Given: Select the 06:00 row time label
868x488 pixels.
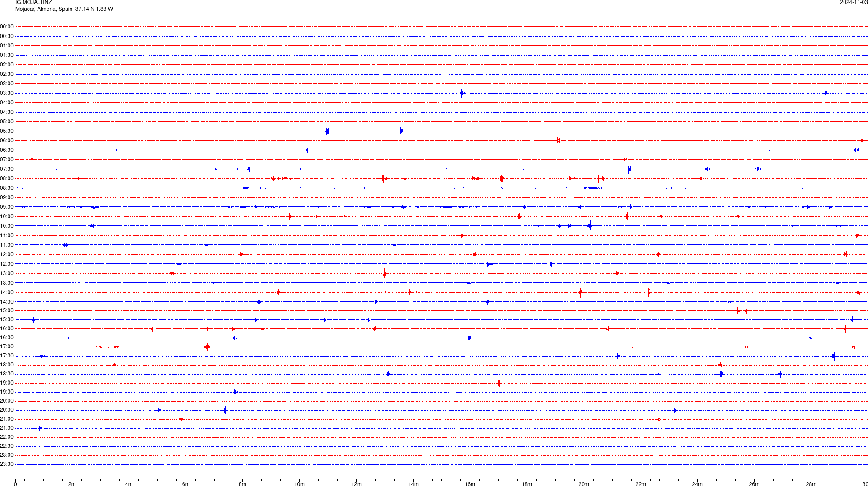Looking at the screenshot, I should pos(7,141).
